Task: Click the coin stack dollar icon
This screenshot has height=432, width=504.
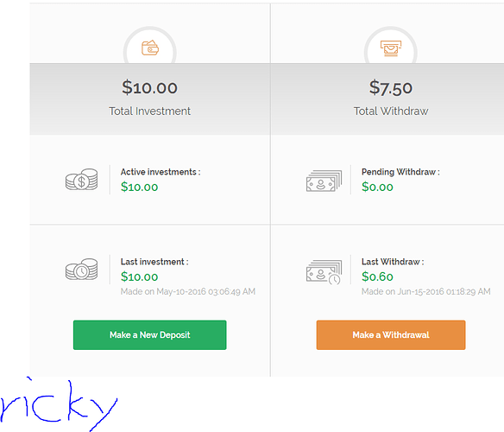Action: point(82,180)
